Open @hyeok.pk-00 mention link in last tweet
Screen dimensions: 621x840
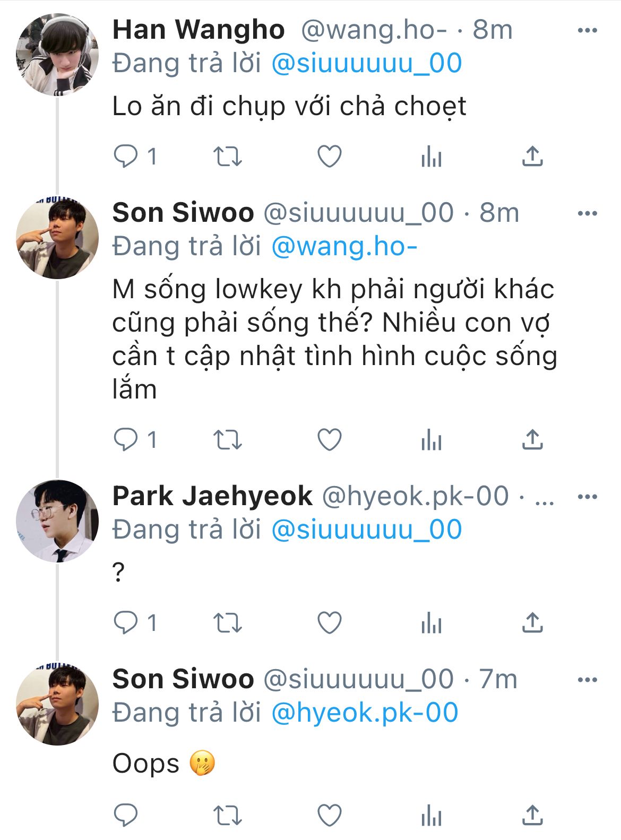pos(365,713)
